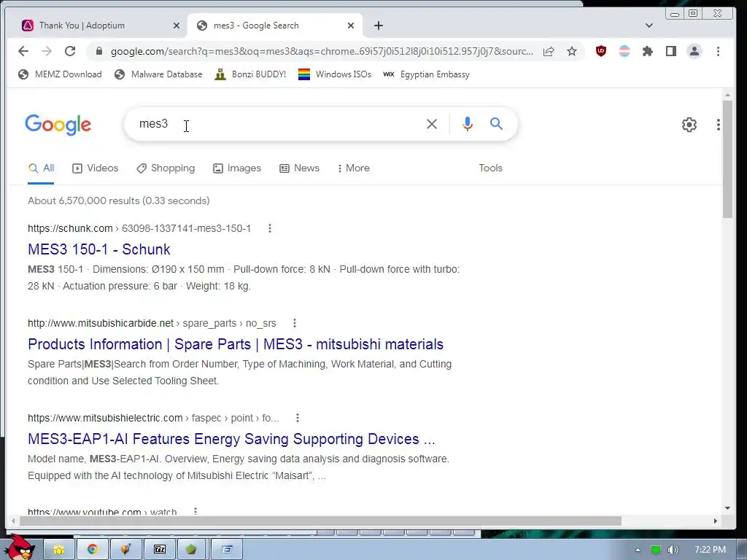Open Chrome's three-dot menu

(x=718, y=51)
